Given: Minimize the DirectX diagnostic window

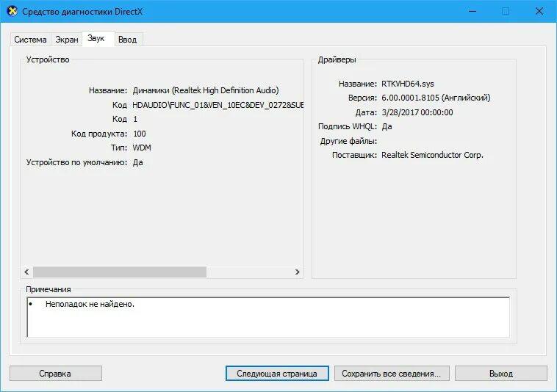Looking at the screenshot, I should click(472, 11).
